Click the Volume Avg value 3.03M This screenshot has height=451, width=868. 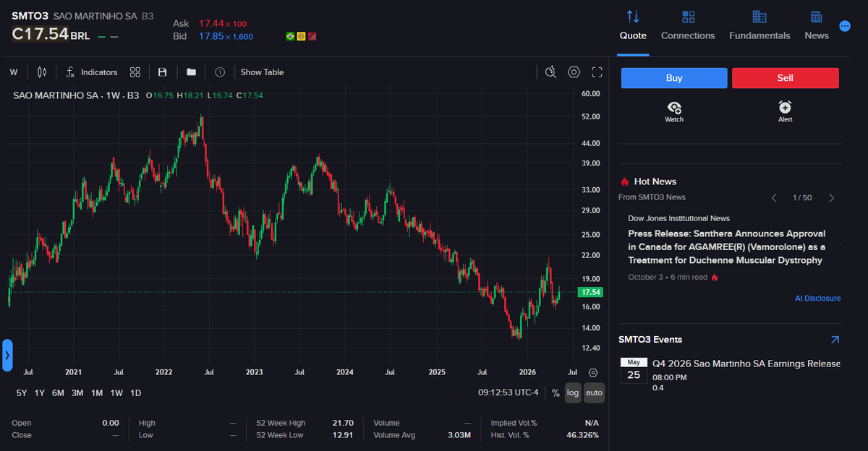point(459,435)
